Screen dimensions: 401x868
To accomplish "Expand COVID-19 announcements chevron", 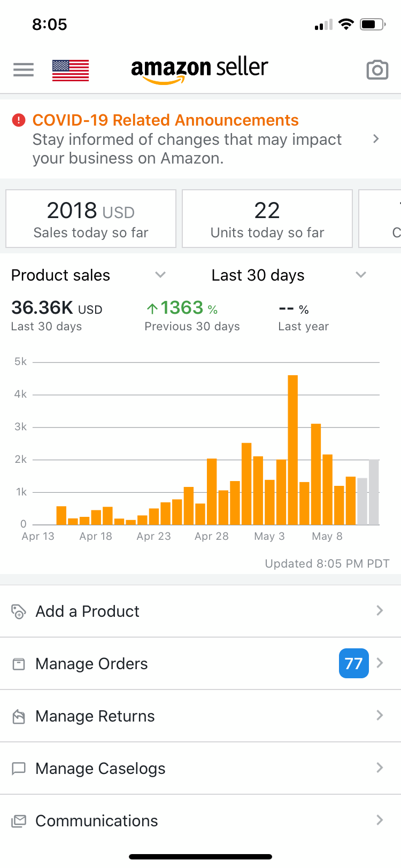I will click(376, 139).
